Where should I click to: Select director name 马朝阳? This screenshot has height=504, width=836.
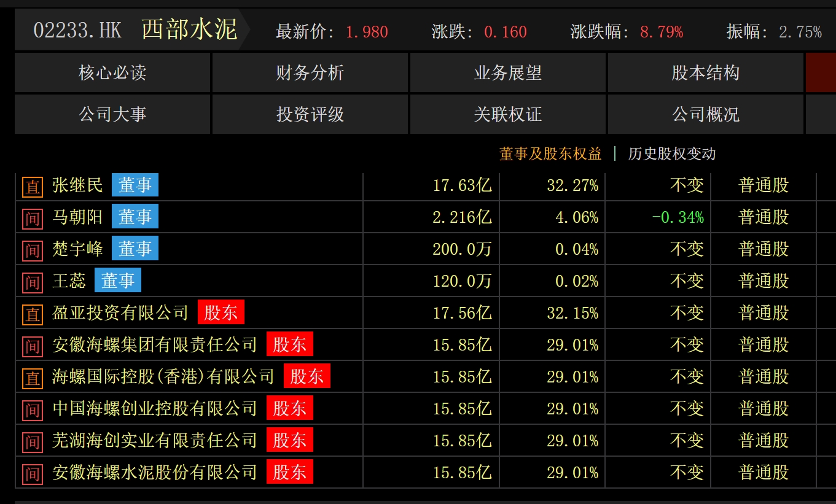[77, 217]
